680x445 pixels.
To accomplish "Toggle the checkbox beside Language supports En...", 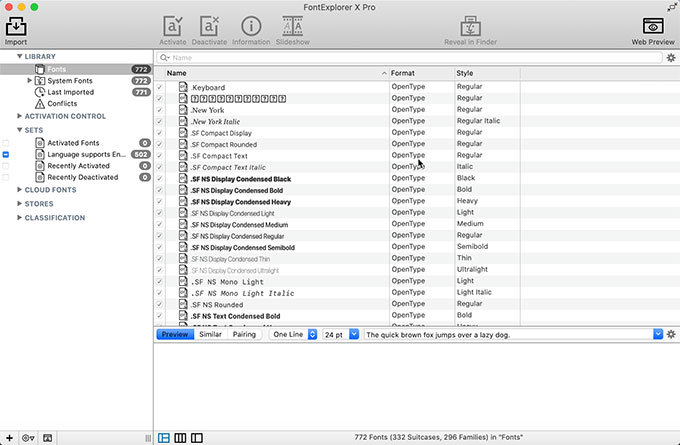I will point(6,154).
